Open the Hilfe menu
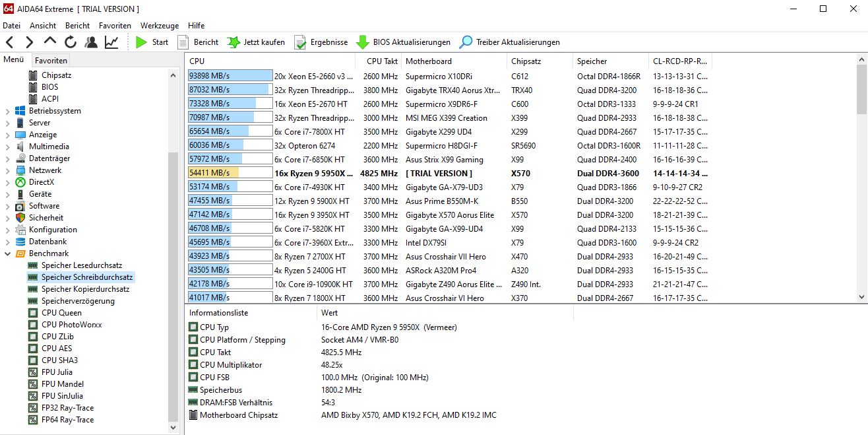 (196, 26)
